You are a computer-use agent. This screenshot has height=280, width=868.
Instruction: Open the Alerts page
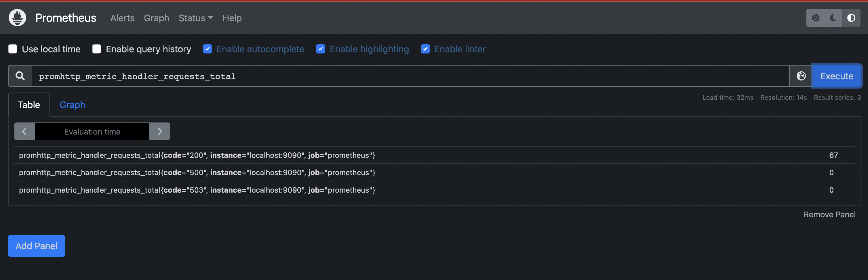(122, 18)
